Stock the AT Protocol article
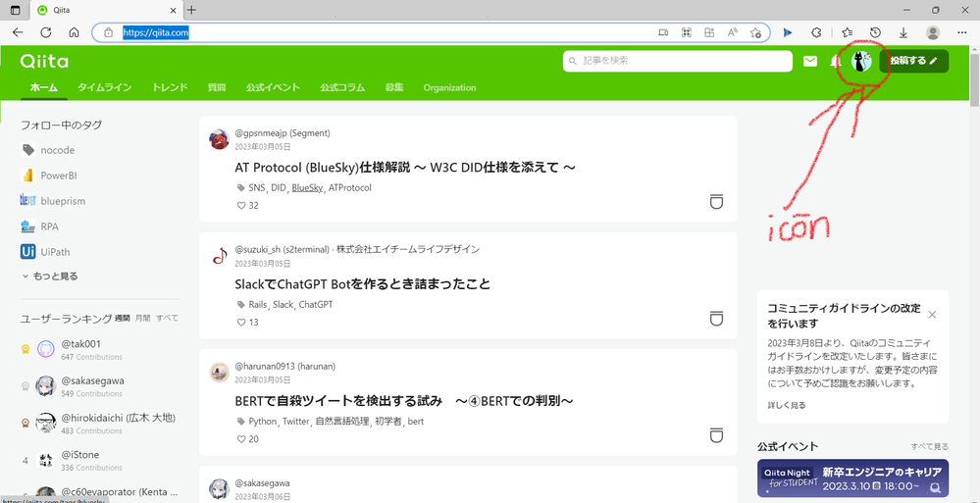The image size is (980, 503). pyautogui.click(x=716, y=201)
